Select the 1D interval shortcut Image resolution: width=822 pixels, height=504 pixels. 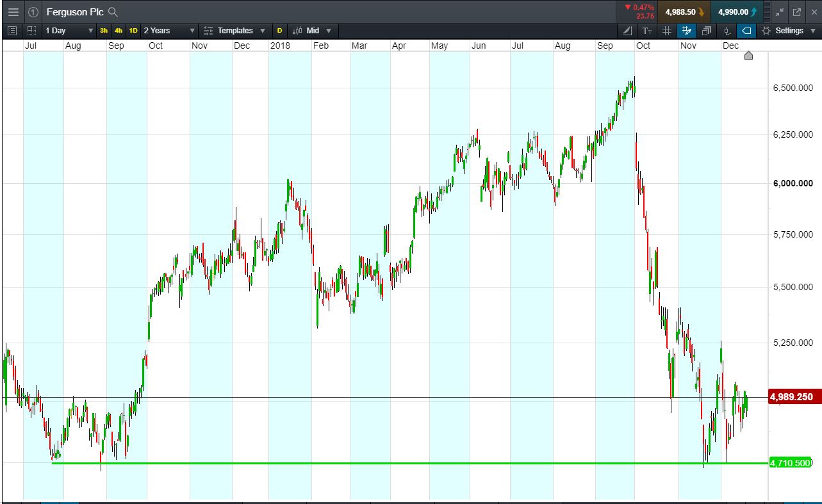click(x=133, y=30)
